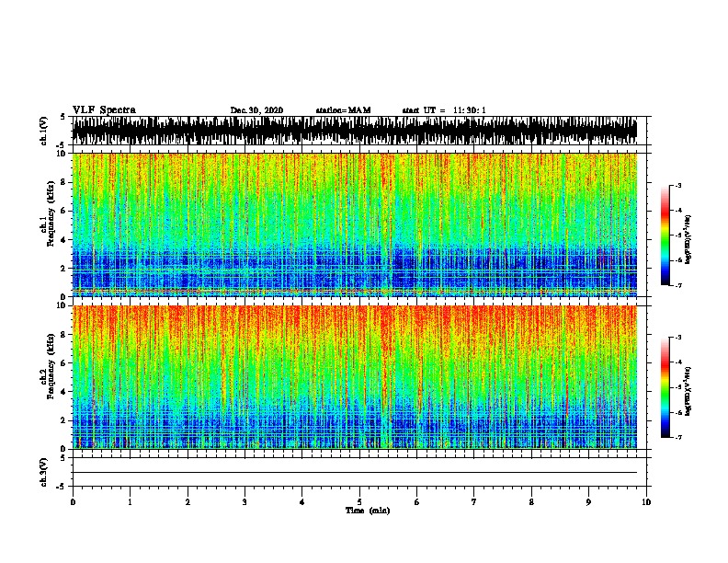Image resolution: width=728 pixels, height=563 pixels.
Task: Click the "Time (min)" axis title
Action: pyautogui.click(x=368, y=511)
